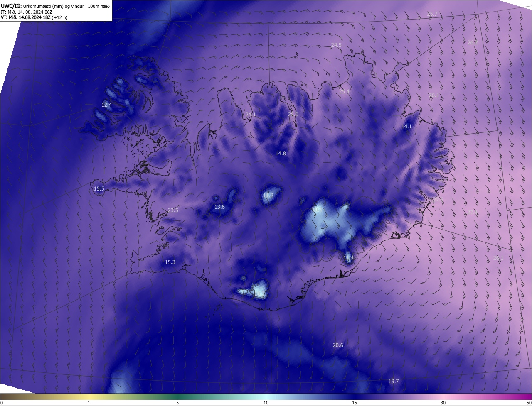Click the 15.5 value label
Image resolution: width=532 pixels, height=406 pixels.
pos(99,188)
